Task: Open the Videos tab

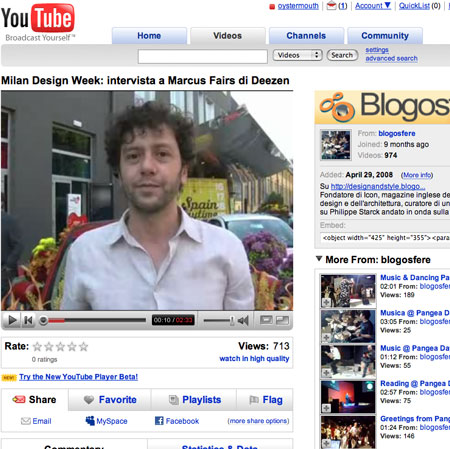Action: point(228,36)
